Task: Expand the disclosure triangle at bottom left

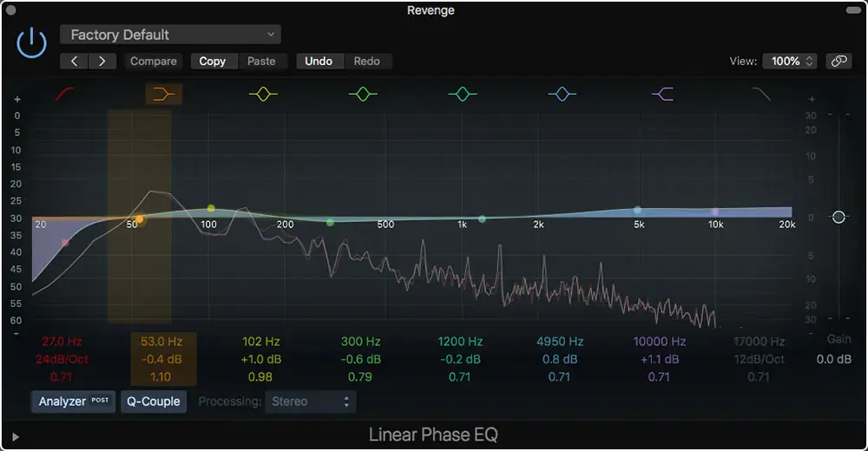Action: click(16, 436)
